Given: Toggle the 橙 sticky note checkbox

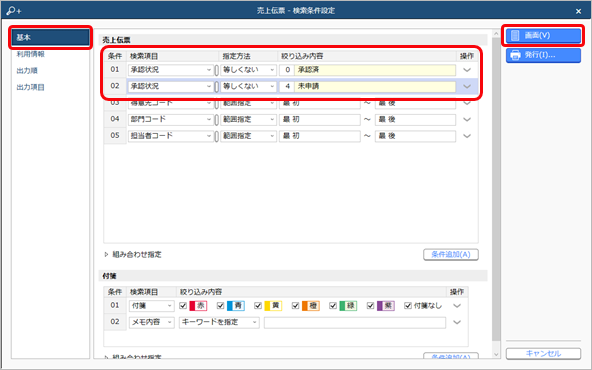Looking at the screenshot, I should (x=295, y=306).
